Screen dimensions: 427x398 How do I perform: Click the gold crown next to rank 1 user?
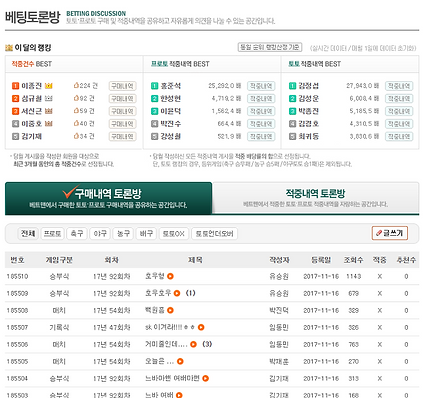pyautogui.click(x=49, y=86)
